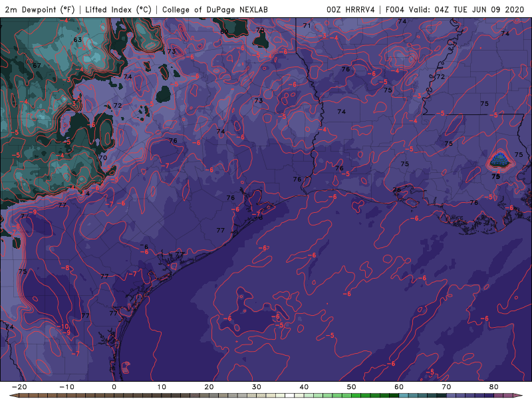Click the "-20" color bar label
Viewport: 532px width, 399px height.
pos(19,387)
